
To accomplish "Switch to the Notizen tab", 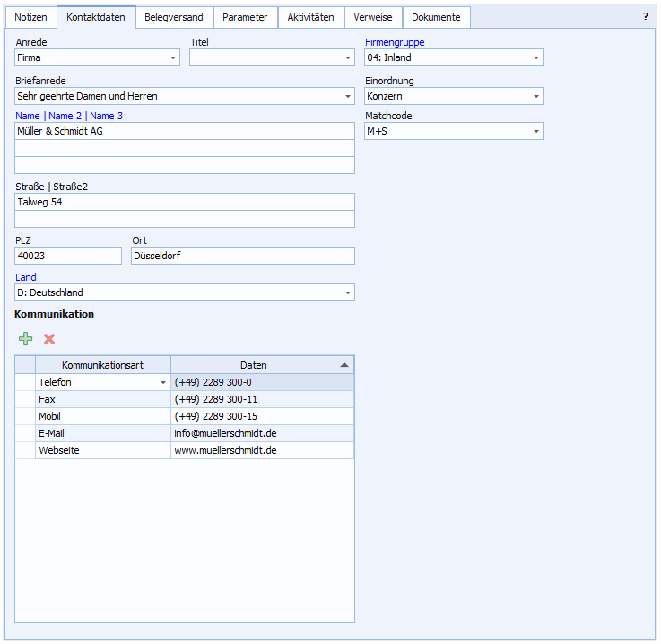I will tap(30, 17).
